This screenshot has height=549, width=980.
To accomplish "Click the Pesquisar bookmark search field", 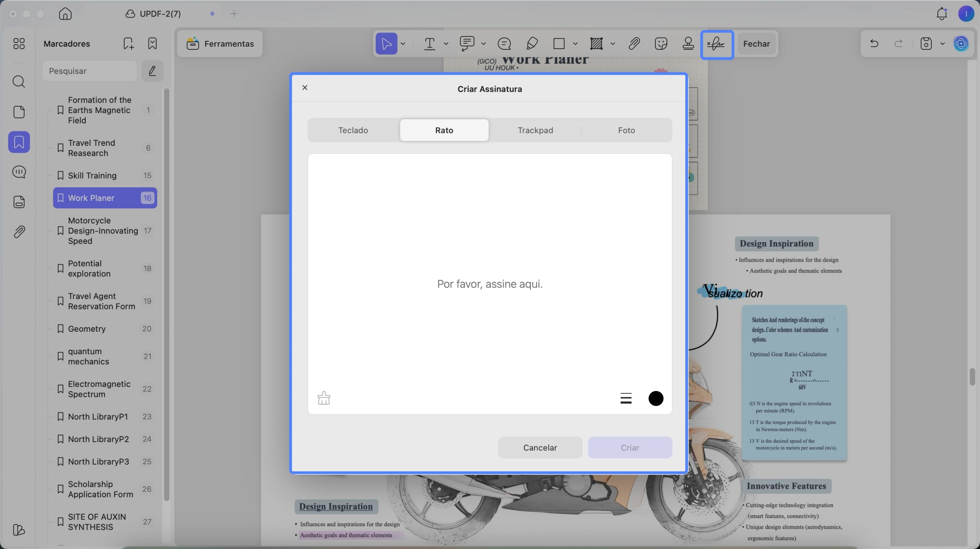I will (x=90, y=71).
